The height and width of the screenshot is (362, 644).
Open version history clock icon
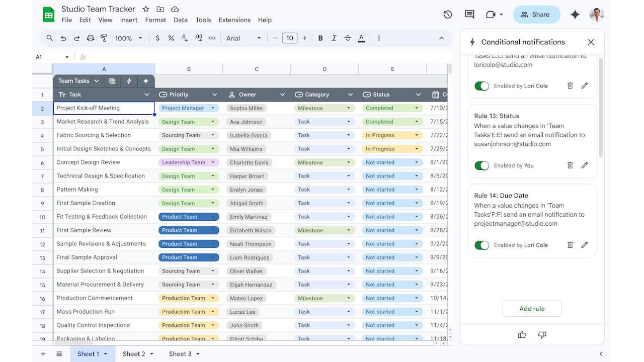(x=448, y=15)
